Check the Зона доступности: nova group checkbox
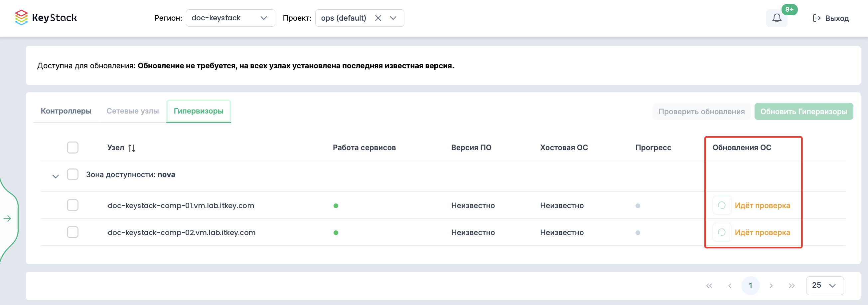Viewport: 868px width, 305px height. click(72, 174)
